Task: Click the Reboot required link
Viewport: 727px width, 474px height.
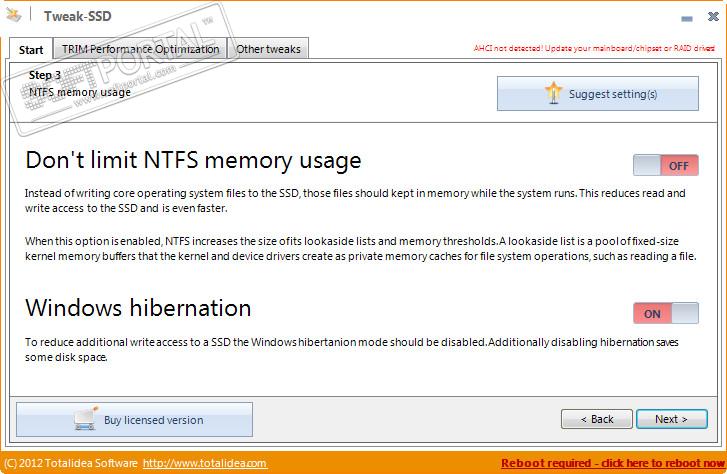Action: coord(611,463)
